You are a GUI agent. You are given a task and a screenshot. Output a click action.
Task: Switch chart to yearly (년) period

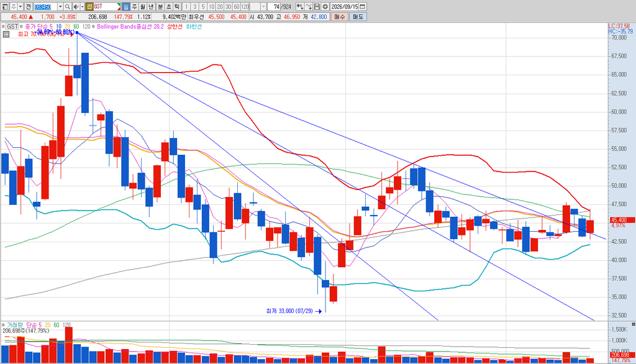click(x=152, y=6)
